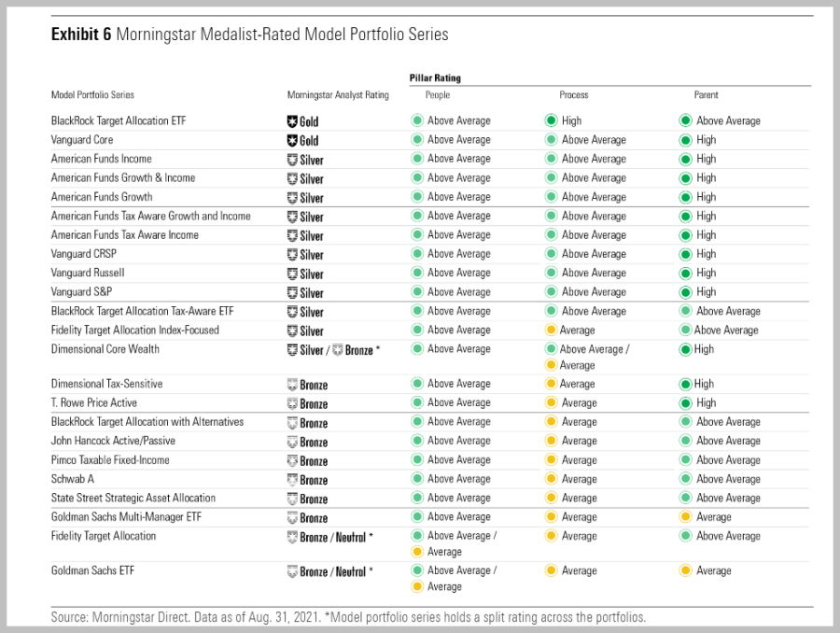Click the Silver rating text for American Funds Growth
840x633 pixels.
pyautogui.click(x=312, y=198)
